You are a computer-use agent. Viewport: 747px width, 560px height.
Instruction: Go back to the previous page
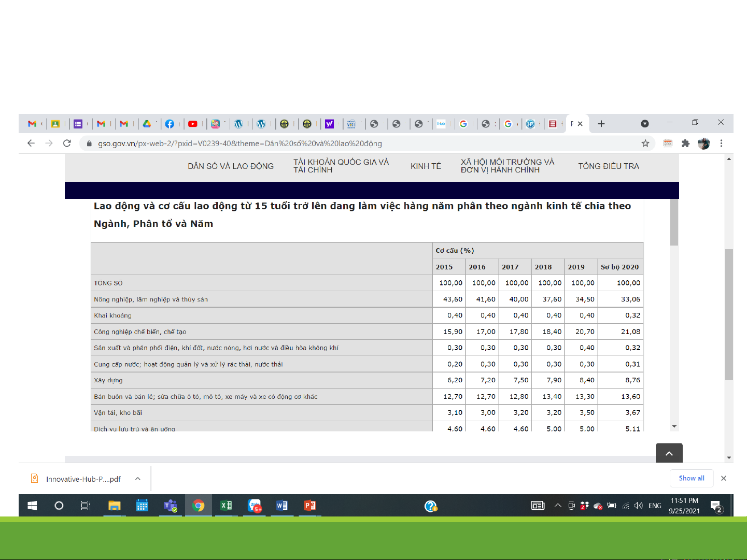click(x=31, y=143)
